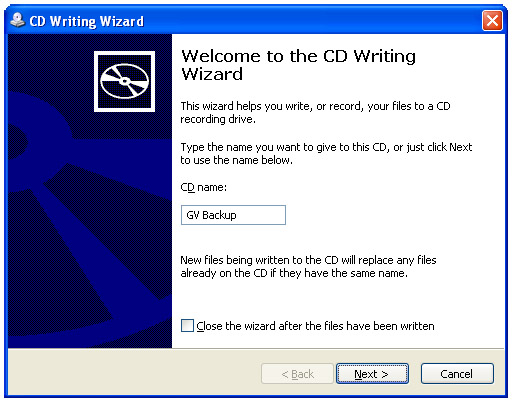Image resolution: width=513 pixels, height=403 pixels.
Task: Click the "CD name:" label
Action: pos(203,187)
